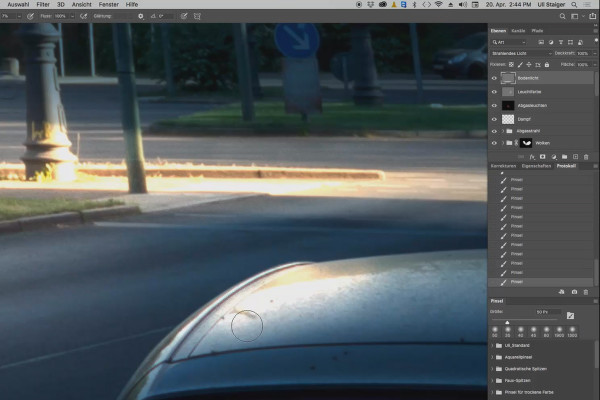Viewport: 600px width, 400px height.
Task: Create new group folder icon in Ebenen
Action: [x=564, y=157]
